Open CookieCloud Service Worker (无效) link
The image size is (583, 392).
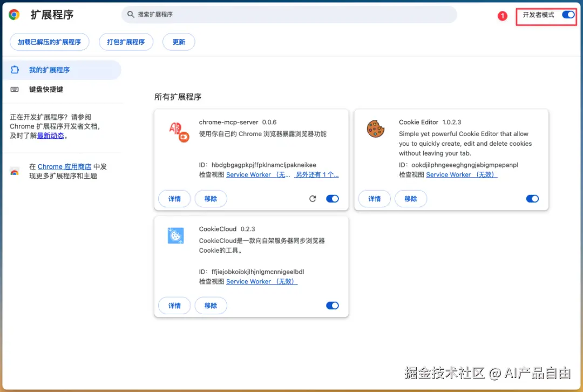(x=262, y=281)
